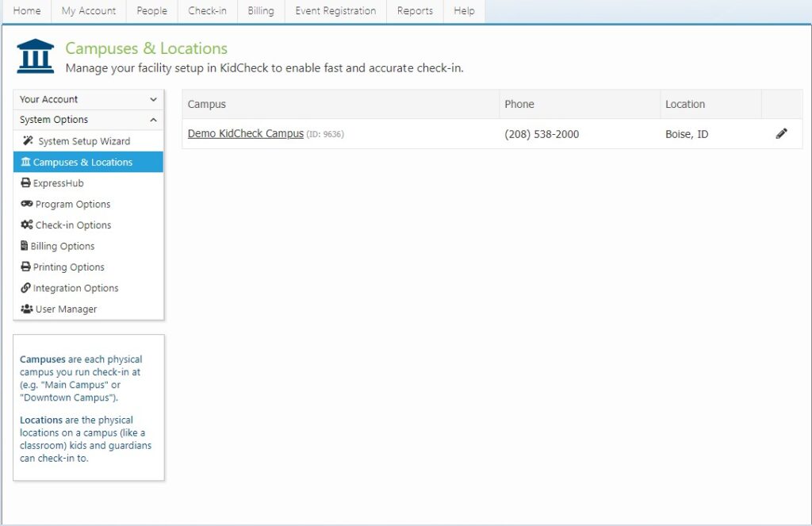Click the Check-in Options gears icon

tap(26, 225)
